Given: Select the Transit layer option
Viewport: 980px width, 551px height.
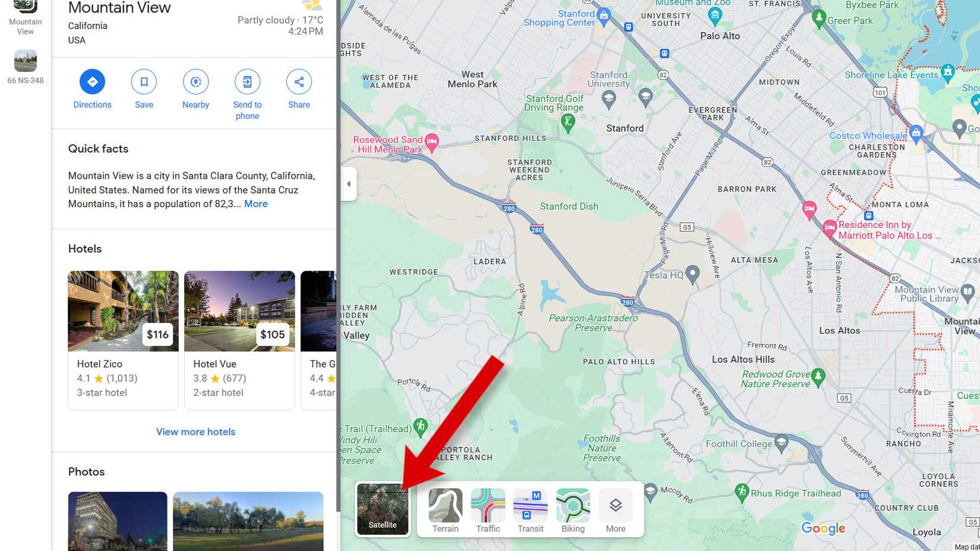Looking at the screenshot, I should click(x=530, y=511).
